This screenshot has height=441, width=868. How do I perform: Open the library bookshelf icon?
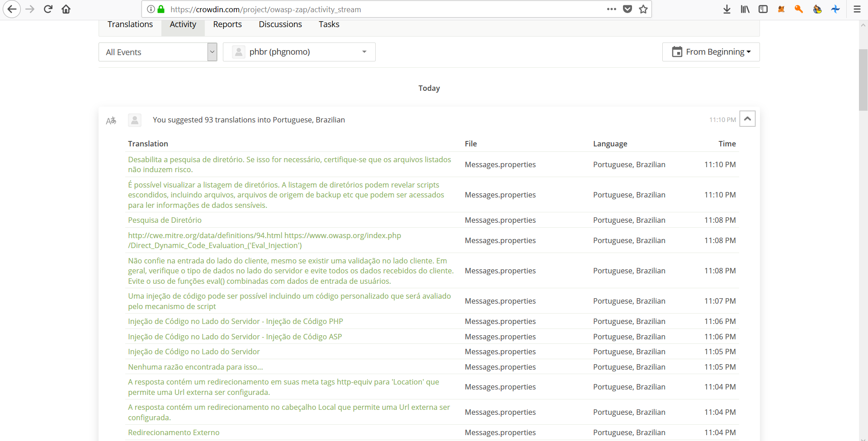point(745,9)
